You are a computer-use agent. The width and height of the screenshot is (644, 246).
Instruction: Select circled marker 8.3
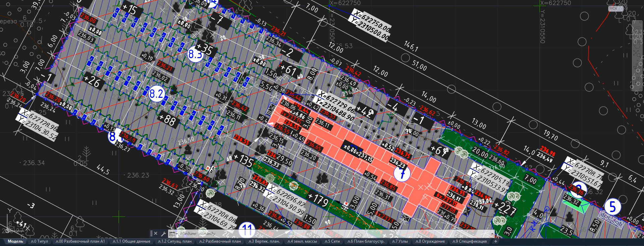coord(195,54)
